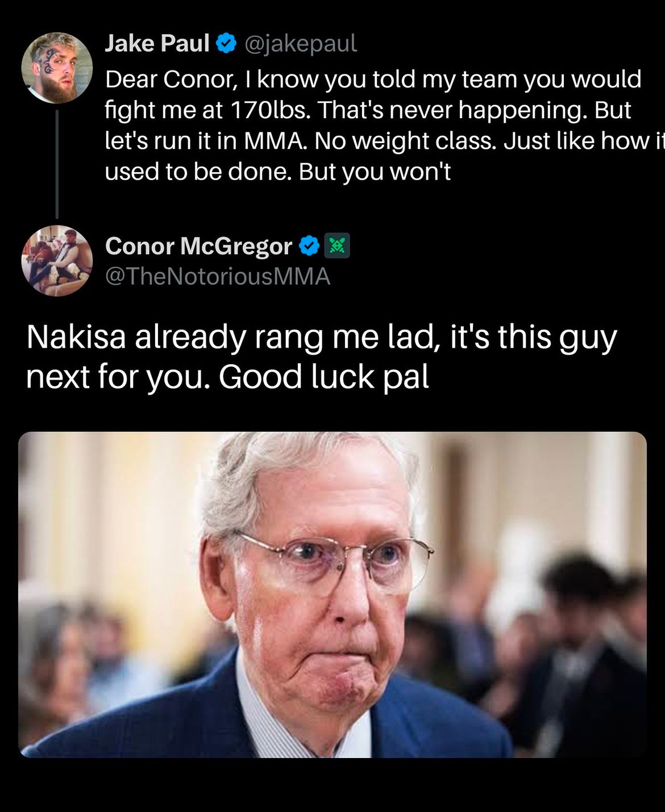
Task: Click Jake Paul's blue verified badge
Action: pos(227,43)
